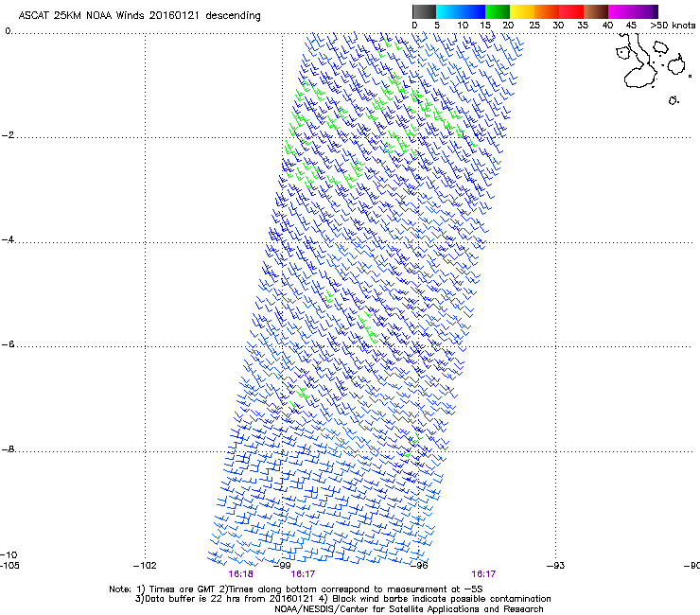700x615 pixels.
Task: Click the gray 0-5 knots color swatch
Action: point(424,11)
